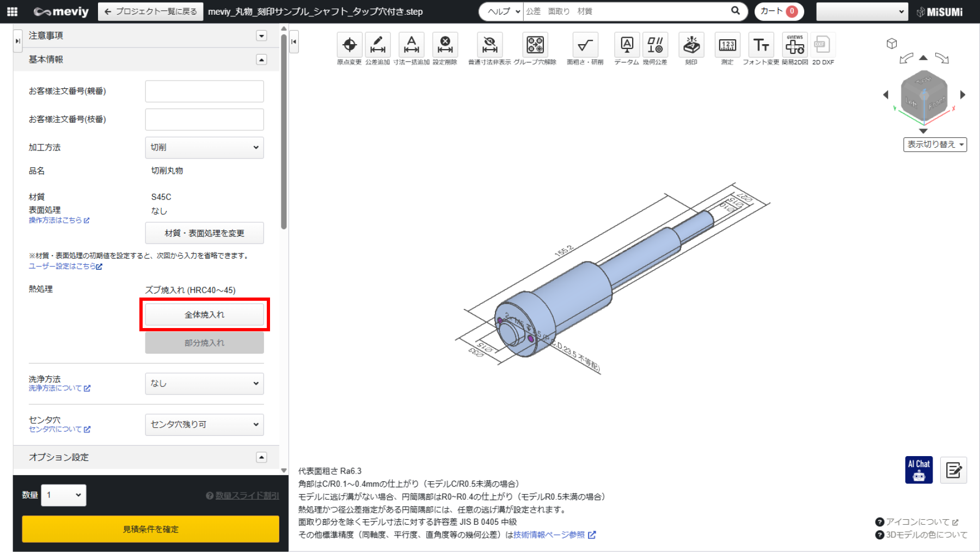Image resolution: width=980 pixels, height=552 pixels.
Task: Open the ヘルプ menu in header
Action: (x=503, y=11)
